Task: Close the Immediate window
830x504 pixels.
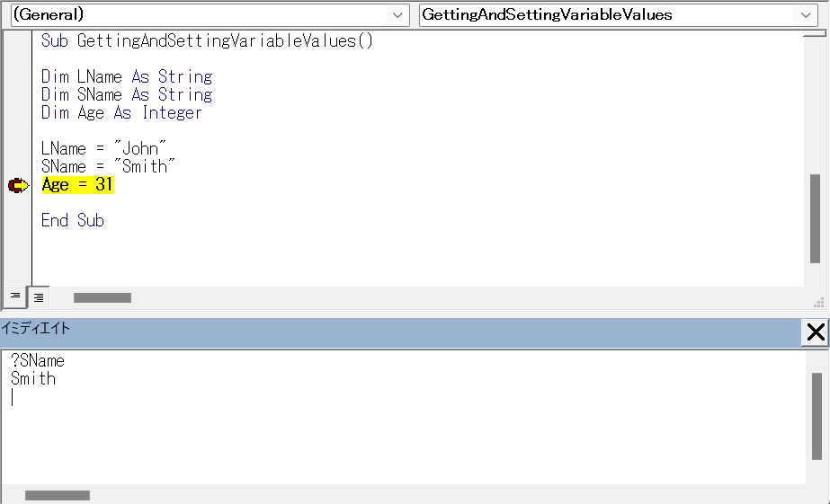Action: 816,332
